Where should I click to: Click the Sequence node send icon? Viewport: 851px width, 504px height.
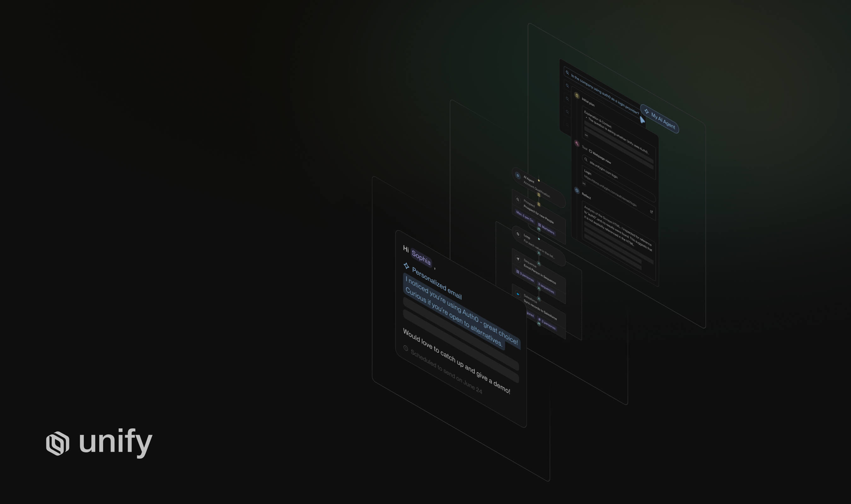click(x=518, y=259)
